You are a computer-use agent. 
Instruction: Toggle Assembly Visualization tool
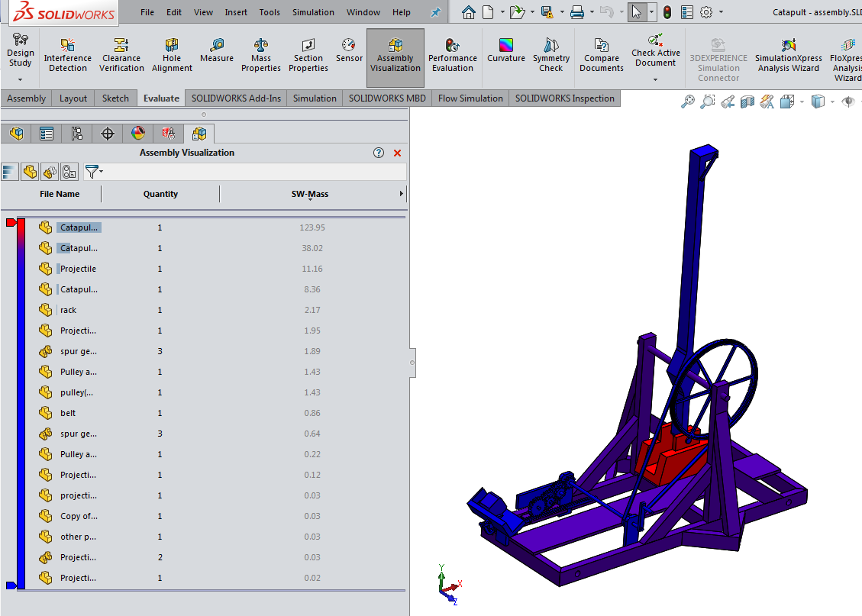click(395, 57)
